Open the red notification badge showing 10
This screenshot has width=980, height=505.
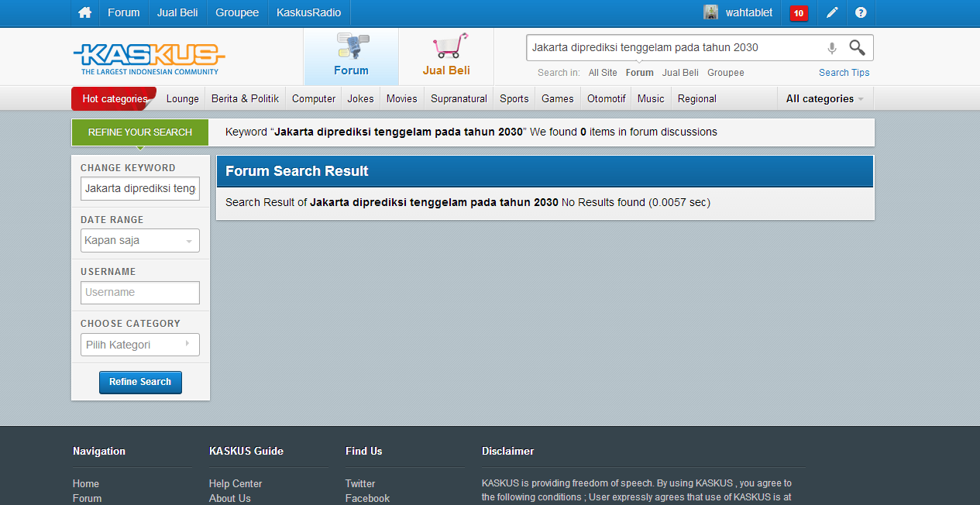[x=799, y=13]
